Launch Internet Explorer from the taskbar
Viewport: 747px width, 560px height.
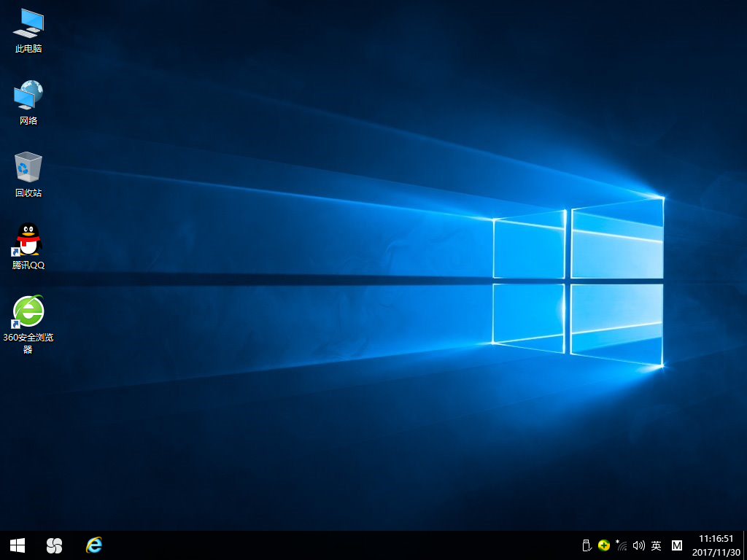pyautogui.click(x=94, y=545)
